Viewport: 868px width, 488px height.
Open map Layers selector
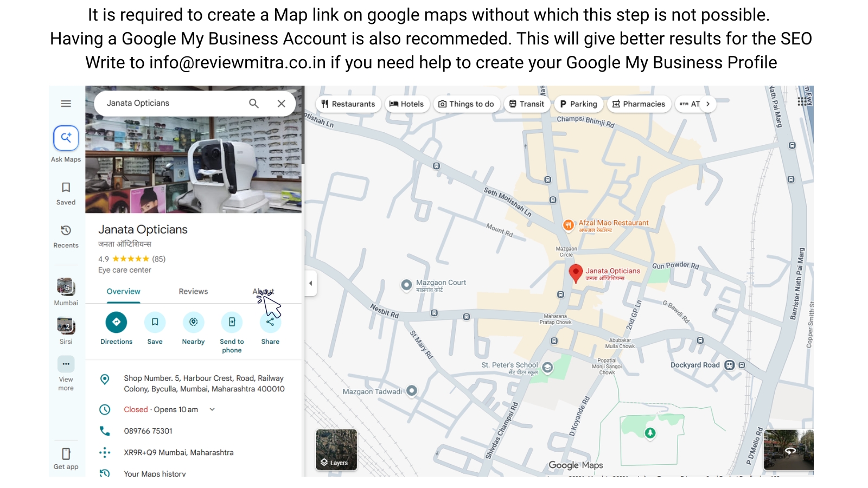point(336,450)
